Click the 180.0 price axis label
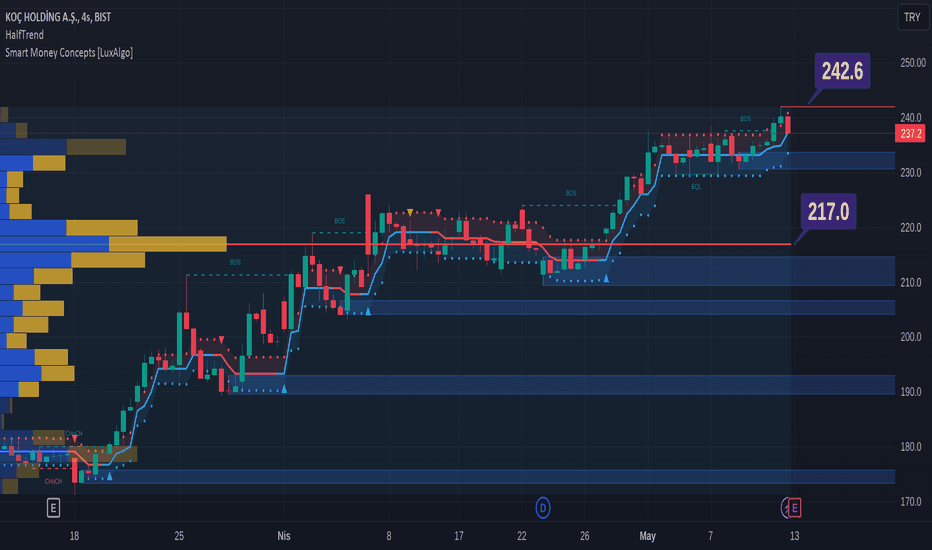 coord(911,447)
